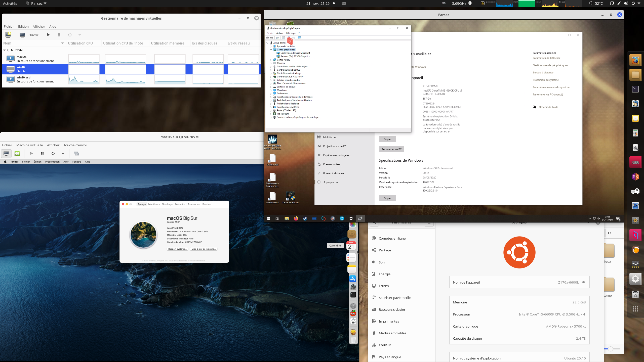This screenshot has height=362, width=644.
Task: Open Calendar icon in macOS dock
Action: coord(351,246)
